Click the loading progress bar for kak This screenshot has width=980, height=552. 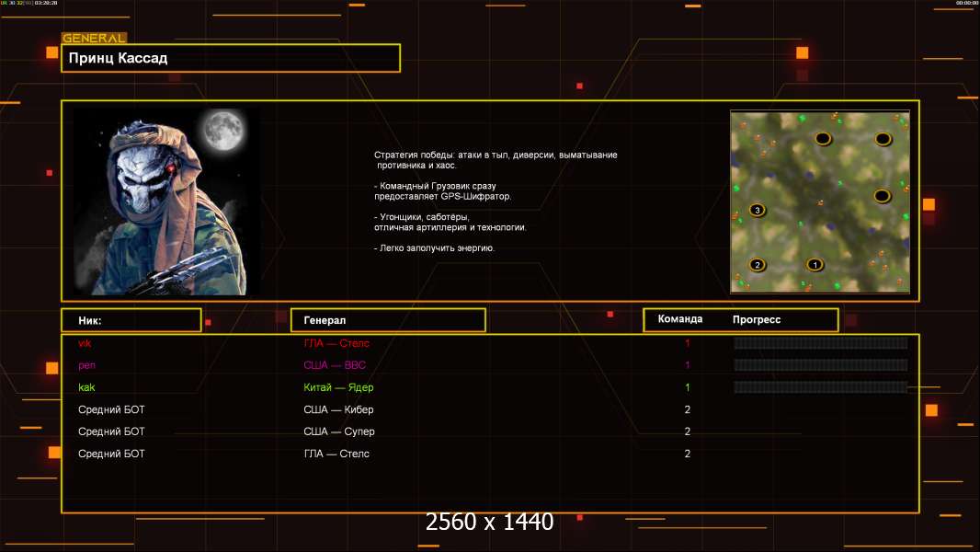821,387
